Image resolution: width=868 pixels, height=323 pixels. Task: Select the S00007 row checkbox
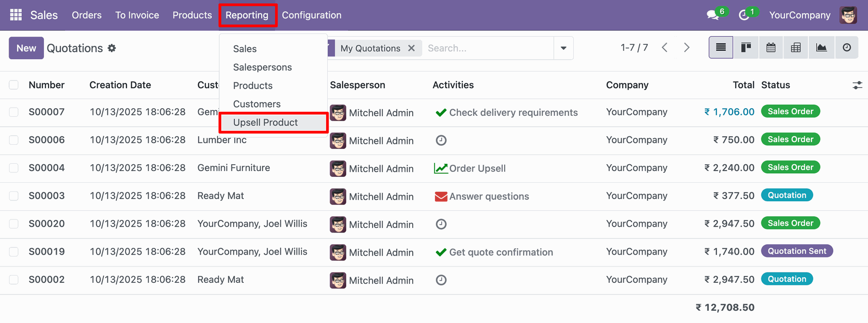pyautogui.click(x=14, y=112)
